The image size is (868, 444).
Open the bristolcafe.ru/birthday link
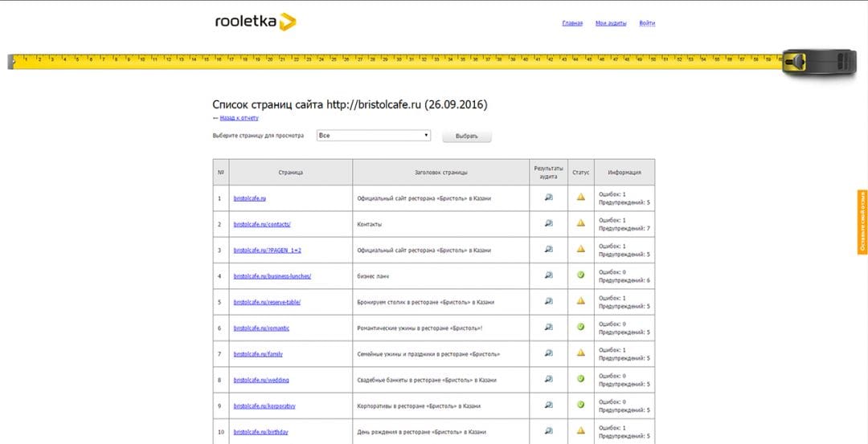[x=260, y=432]
